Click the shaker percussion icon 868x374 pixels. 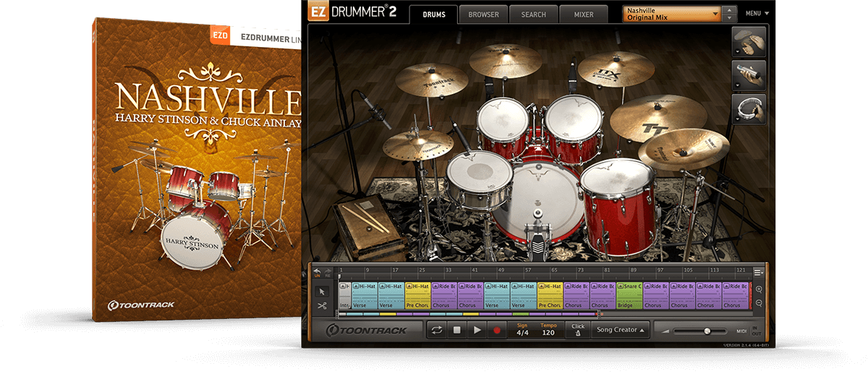749,76
